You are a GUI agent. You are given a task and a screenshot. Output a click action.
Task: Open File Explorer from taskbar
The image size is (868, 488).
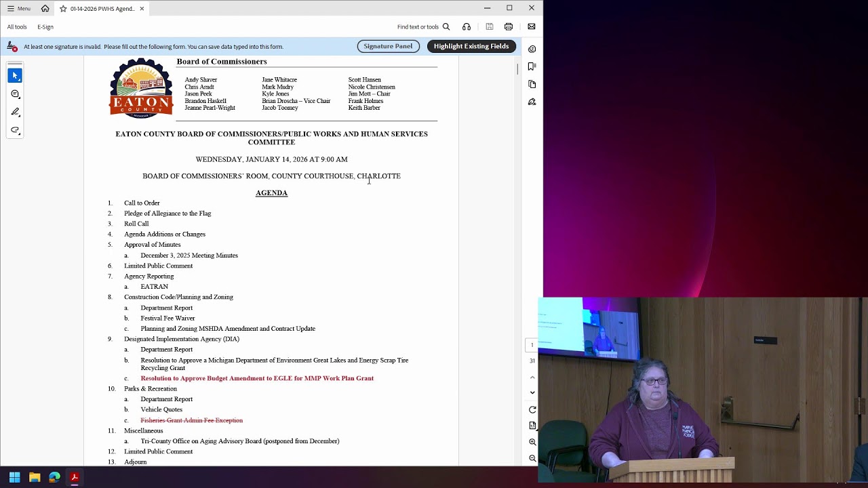tap(35, 477)
